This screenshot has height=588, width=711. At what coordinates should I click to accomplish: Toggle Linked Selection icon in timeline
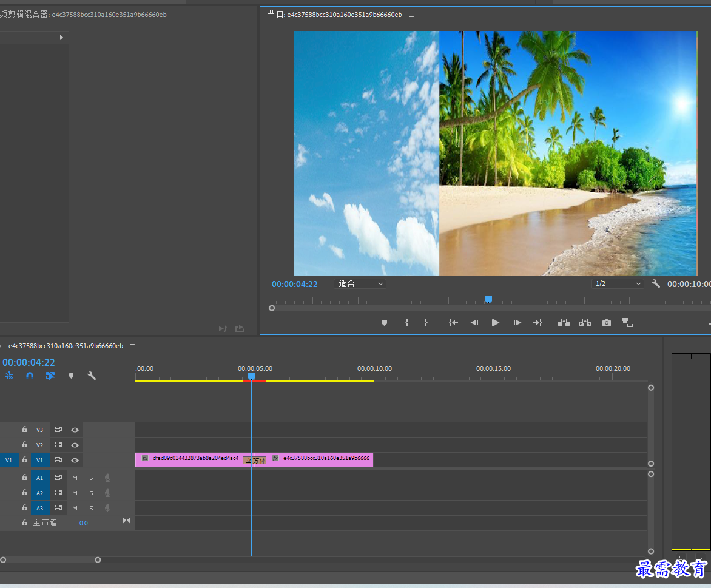[x=50, y=376]
